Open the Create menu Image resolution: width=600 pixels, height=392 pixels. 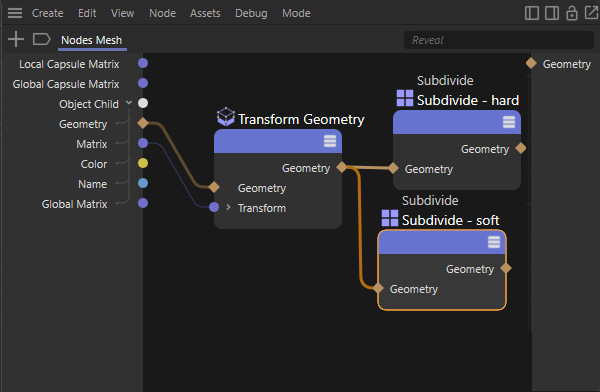pyautogui.click(x=47, y=13)
